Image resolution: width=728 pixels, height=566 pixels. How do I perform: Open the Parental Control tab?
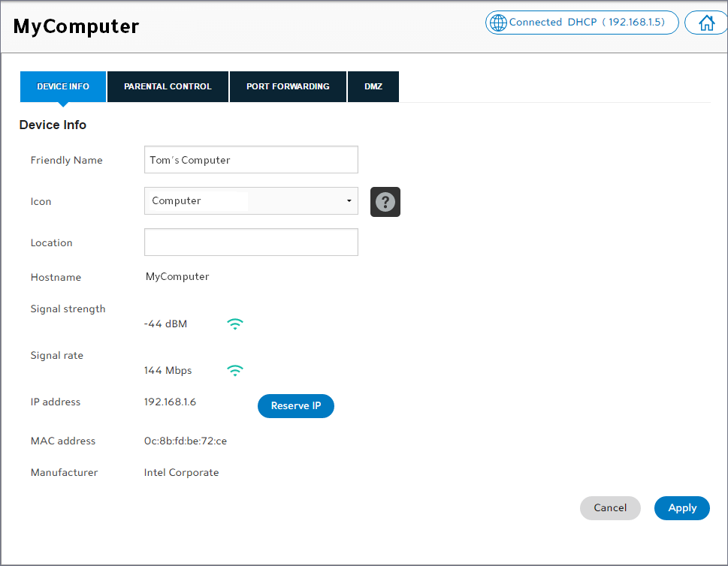[x=168, y=86]
